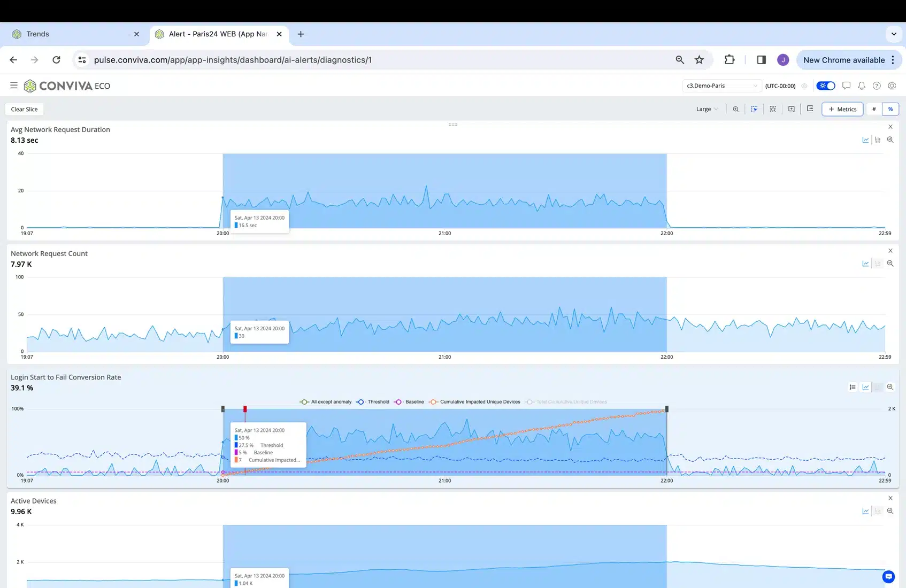Screen dimensions: 906x588
Task: Open the hamburger navigation menu
Action: [14, 86]
